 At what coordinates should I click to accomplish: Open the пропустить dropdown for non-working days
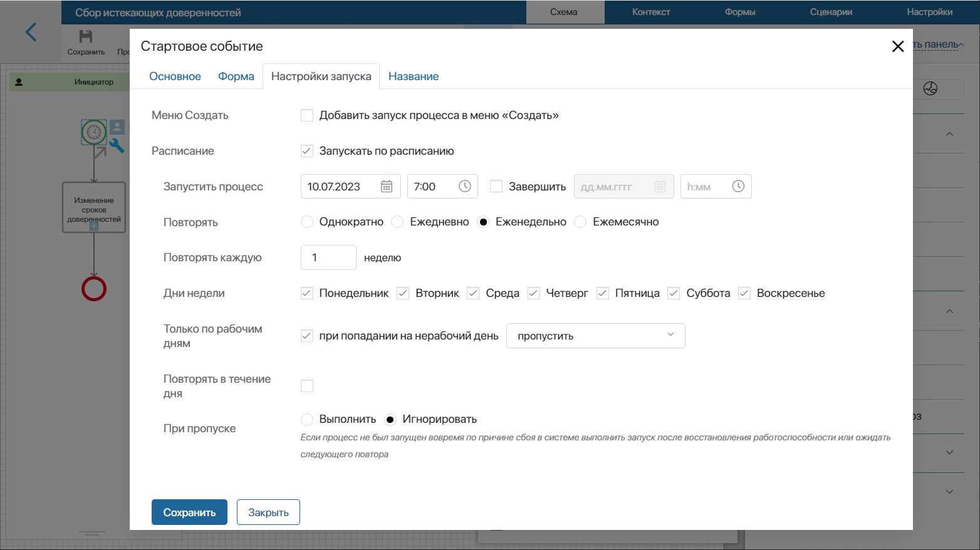(595, 336)
